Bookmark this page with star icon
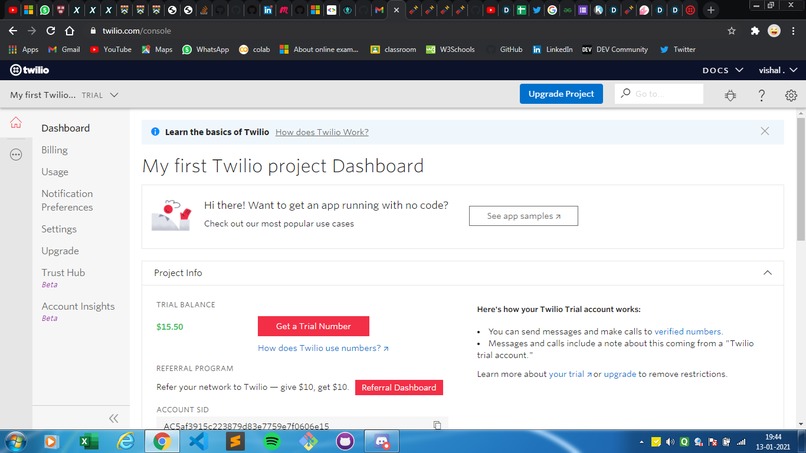This screenshot has height=453, width=806. coord(731,31)
